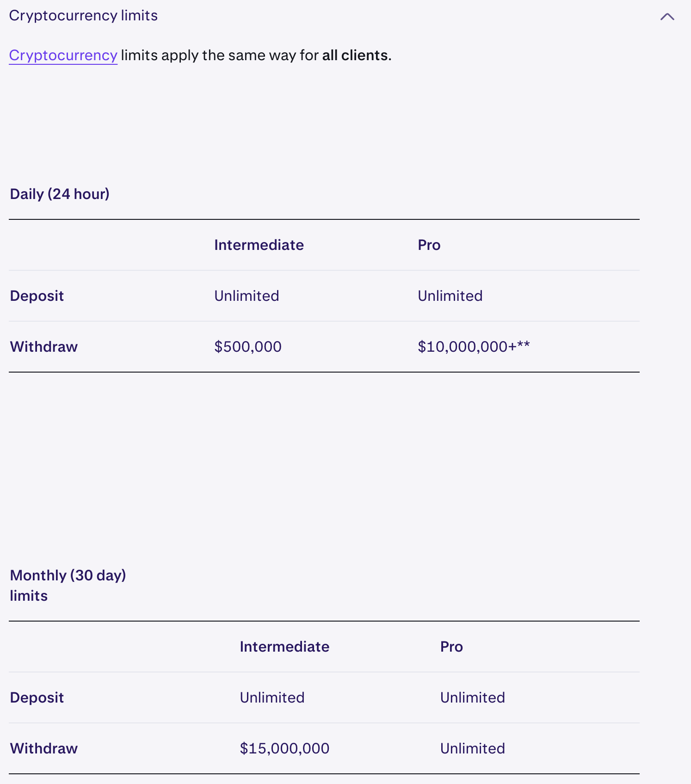Select Pro column header in monthly table

(x=451, y=647)
